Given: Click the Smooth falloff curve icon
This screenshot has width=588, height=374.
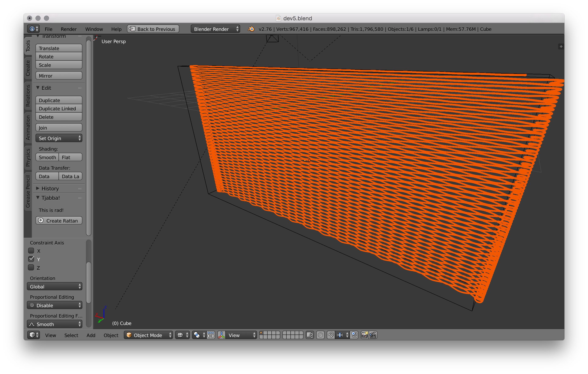Looking at the screenshot, I should tap(32, 324).
